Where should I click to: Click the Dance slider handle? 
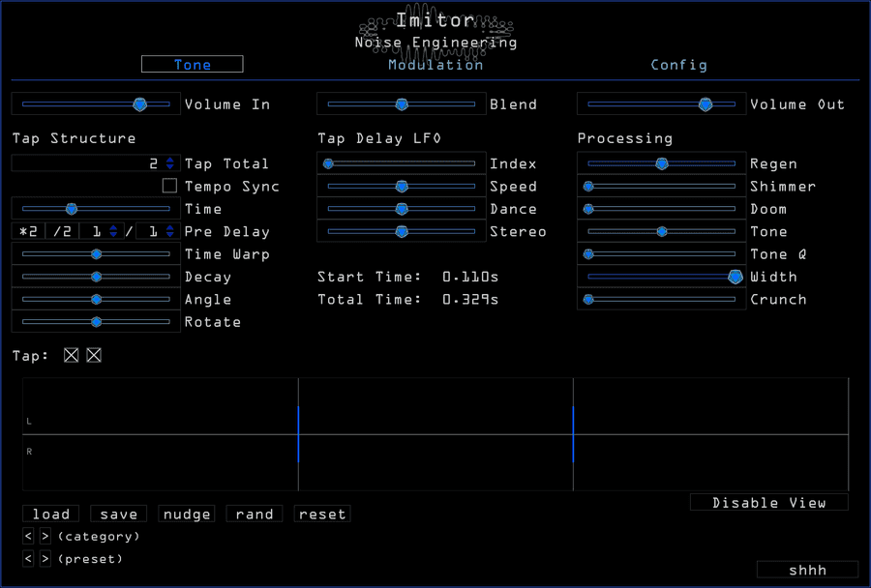click(x=402, y=209)
